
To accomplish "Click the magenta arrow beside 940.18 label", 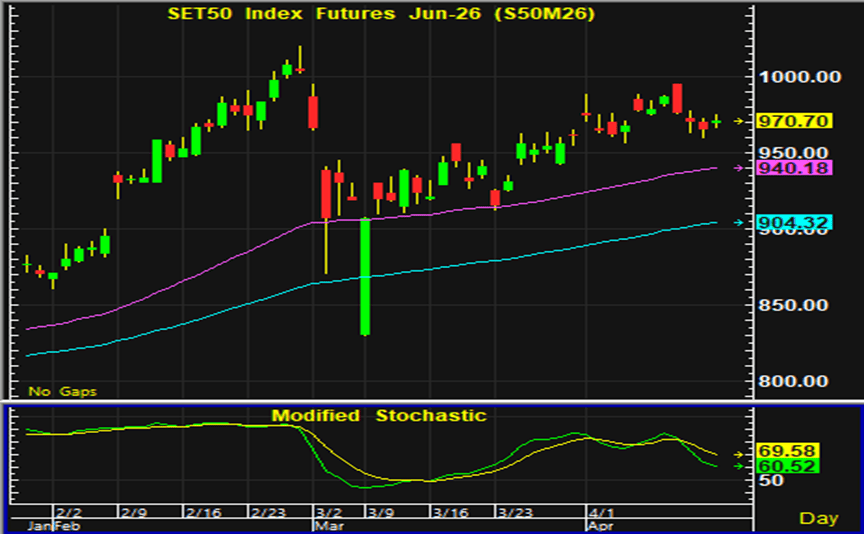I will coord(739,168).
